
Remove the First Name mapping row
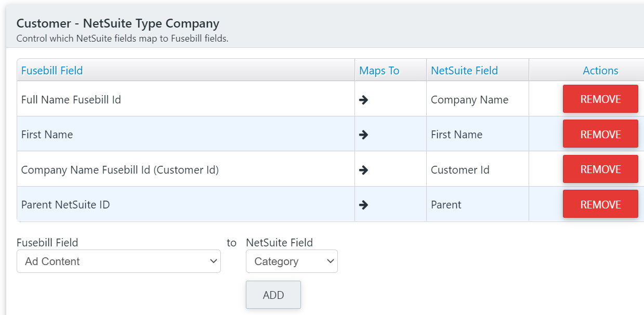coord(600,134)
